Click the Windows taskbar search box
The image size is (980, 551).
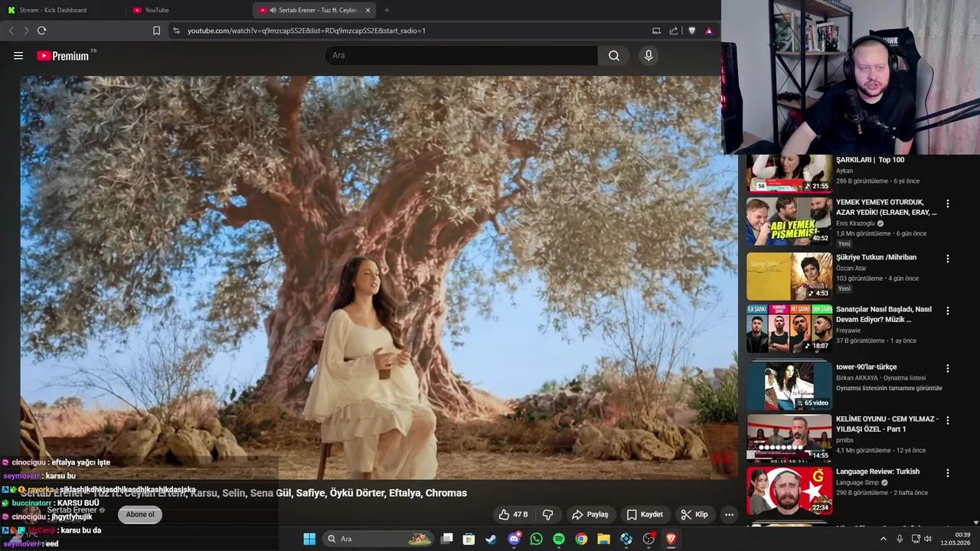tap(378, 539)
